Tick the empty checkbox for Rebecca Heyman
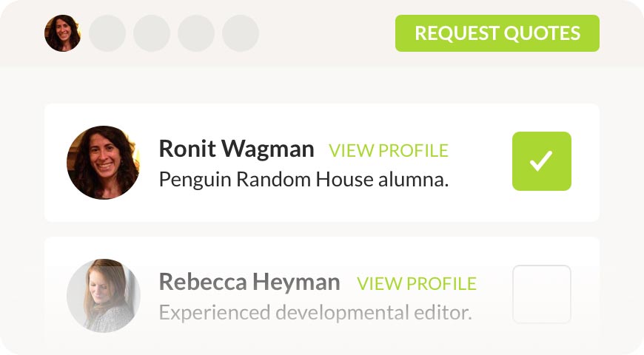644x355 pixels. pyautogui.click(x=541, y=294)
